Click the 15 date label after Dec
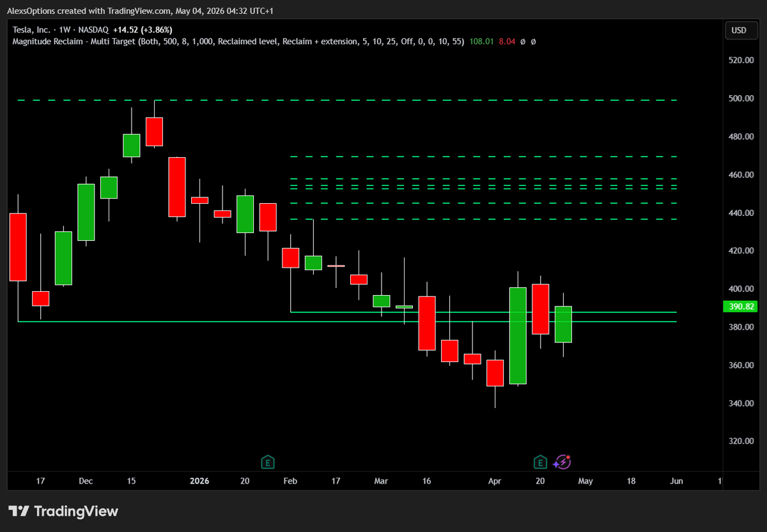This screenshot has height=532, width=767. [132, 481]
